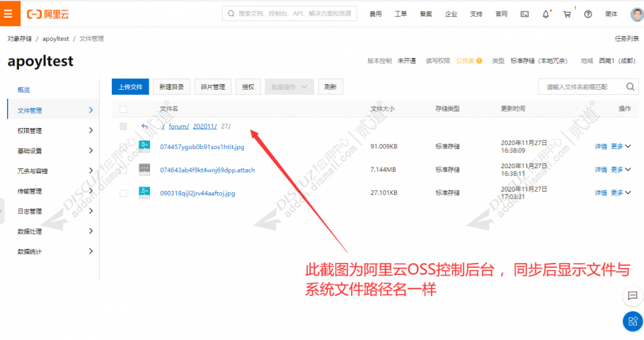The width and height of the screenshot is (644, 340).
Task: Toggle the select-all files checkbox
Action: [123, 109]
